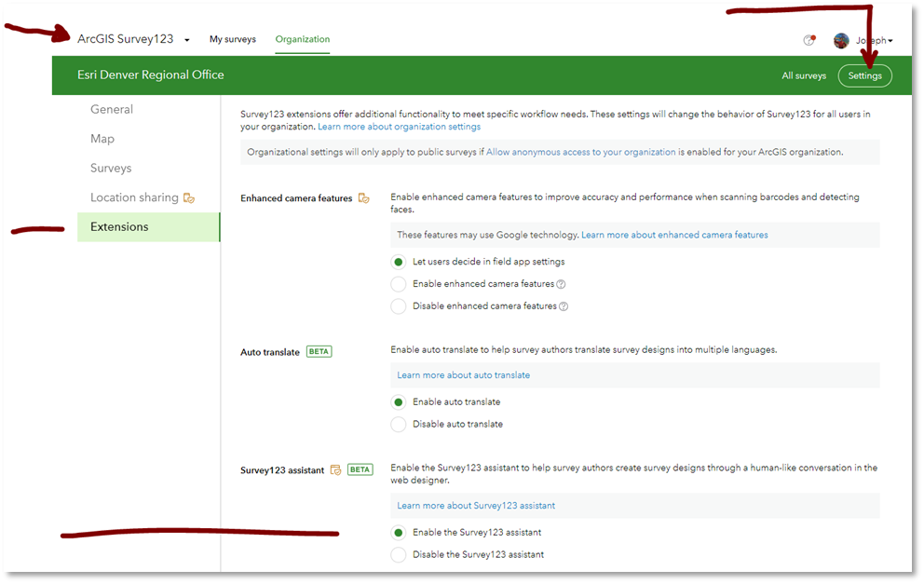The height and width of the screenshot is (584, 924).
Task: Open Learn more about Survey123 assistant link
Action: (476, 506)
